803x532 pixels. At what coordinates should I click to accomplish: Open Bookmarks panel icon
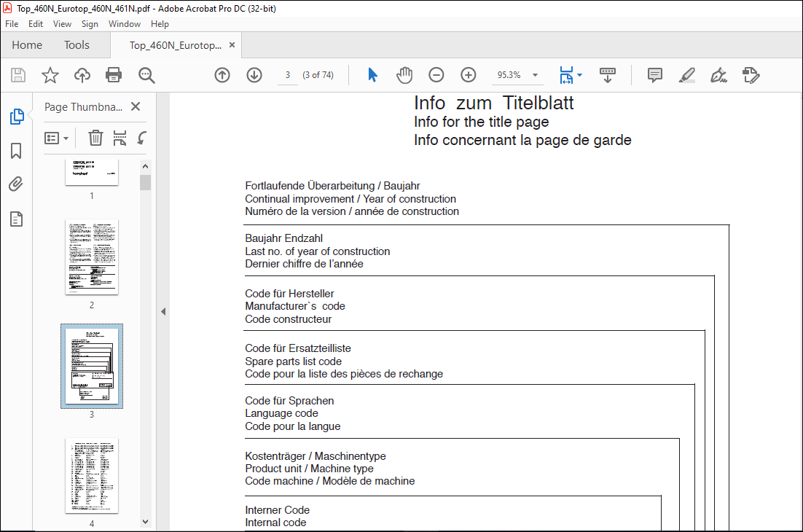[16, 151]
